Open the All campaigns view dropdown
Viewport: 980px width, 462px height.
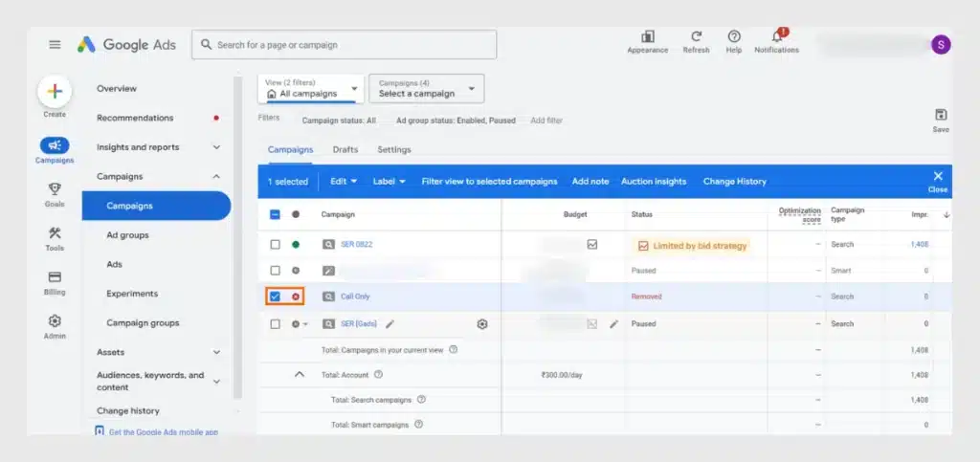pyautogui.click(x=311, y=89)
